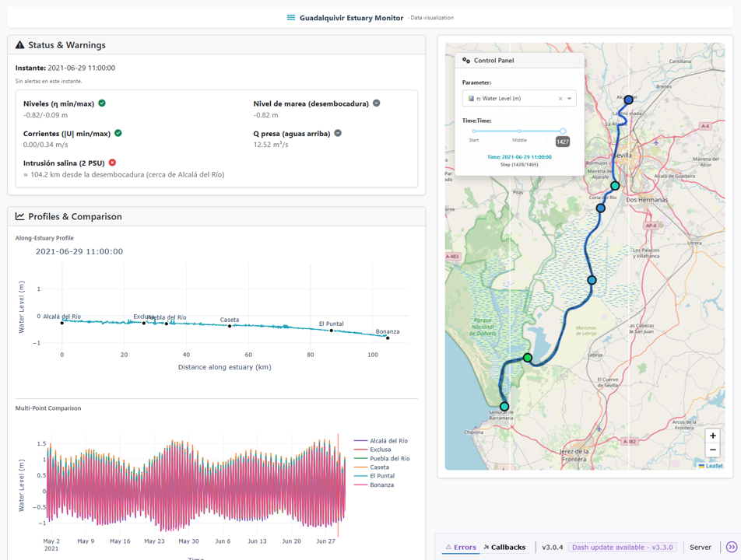The image size is (741, 560).
Task: Click the 'Multi-Point Comparison' subtitle
Action: (48, 408)
